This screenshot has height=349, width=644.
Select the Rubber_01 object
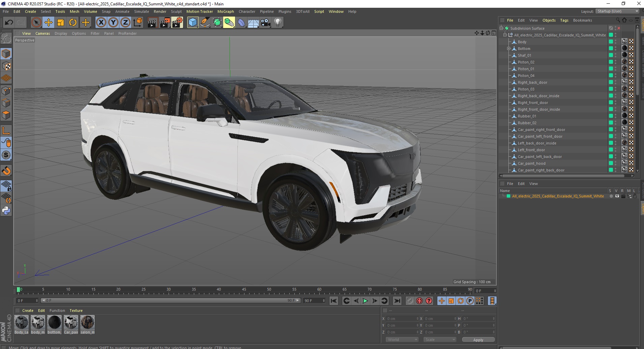(527, 116)
